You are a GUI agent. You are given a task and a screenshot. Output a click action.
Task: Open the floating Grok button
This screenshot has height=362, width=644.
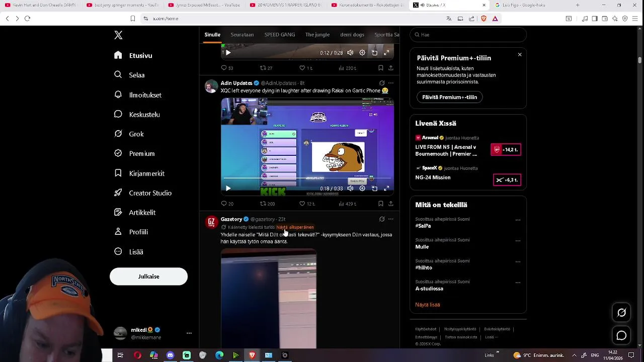[621, 313]
